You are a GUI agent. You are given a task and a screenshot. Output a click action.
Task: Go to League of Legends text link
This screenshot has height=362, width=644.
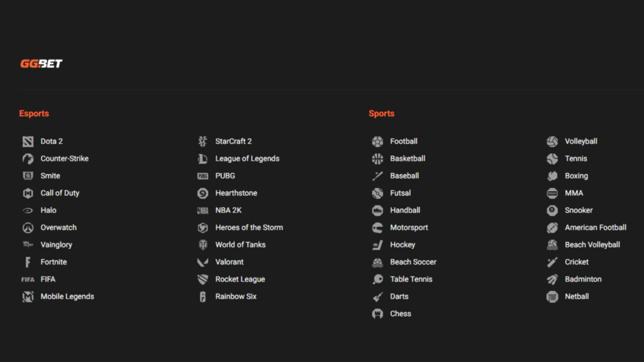point(247,158)
